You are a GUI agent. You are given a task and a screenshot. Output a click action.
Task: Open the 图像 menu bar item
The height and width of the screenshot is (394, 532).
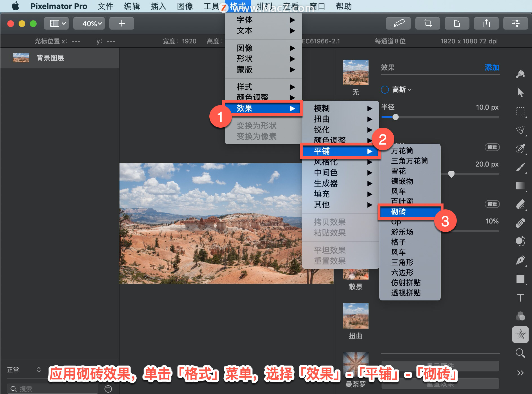[x=185, y=6]
